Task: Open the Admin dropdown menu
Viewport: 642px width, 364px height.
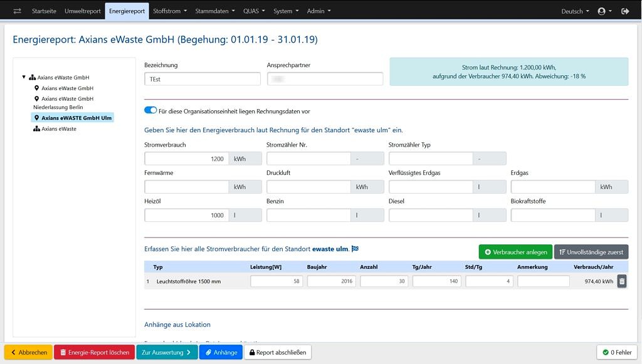Action: (318, 11)
